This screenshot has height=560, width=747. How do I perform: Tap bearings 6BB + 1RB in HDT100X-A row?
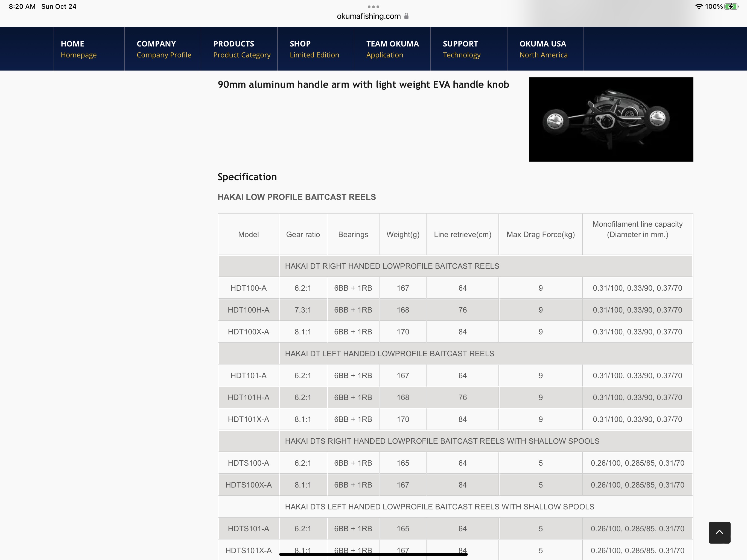(353, 332)
